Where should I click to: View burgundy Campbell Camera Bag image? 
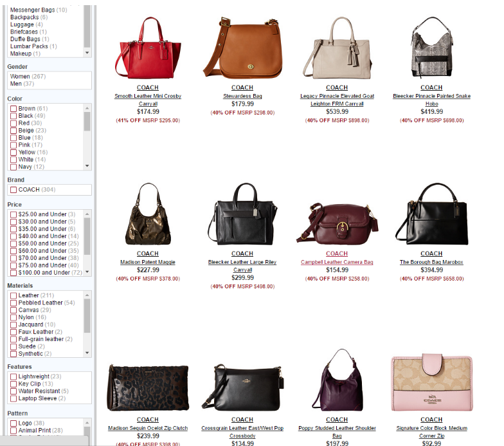click(x=337, y=223)
